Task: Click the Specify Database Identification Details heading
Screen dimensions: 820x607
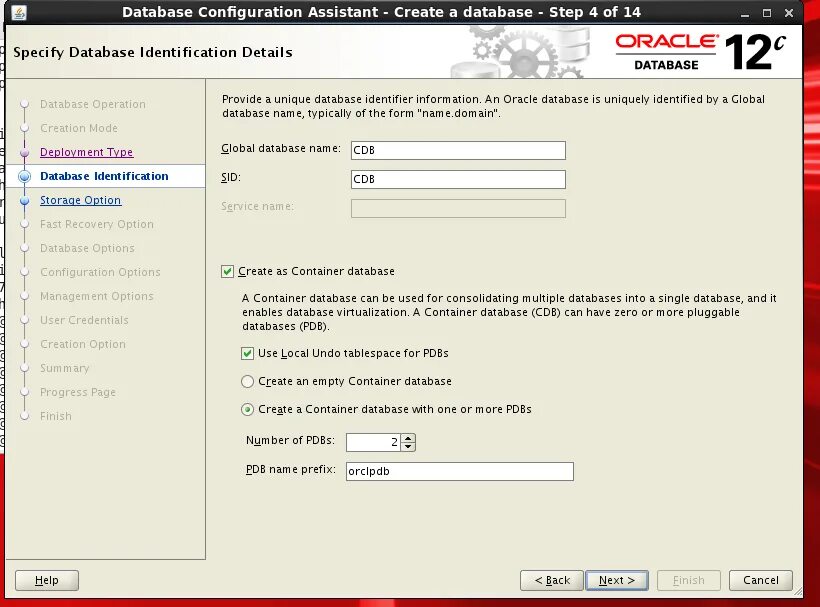Action: [x=153, y=52]
